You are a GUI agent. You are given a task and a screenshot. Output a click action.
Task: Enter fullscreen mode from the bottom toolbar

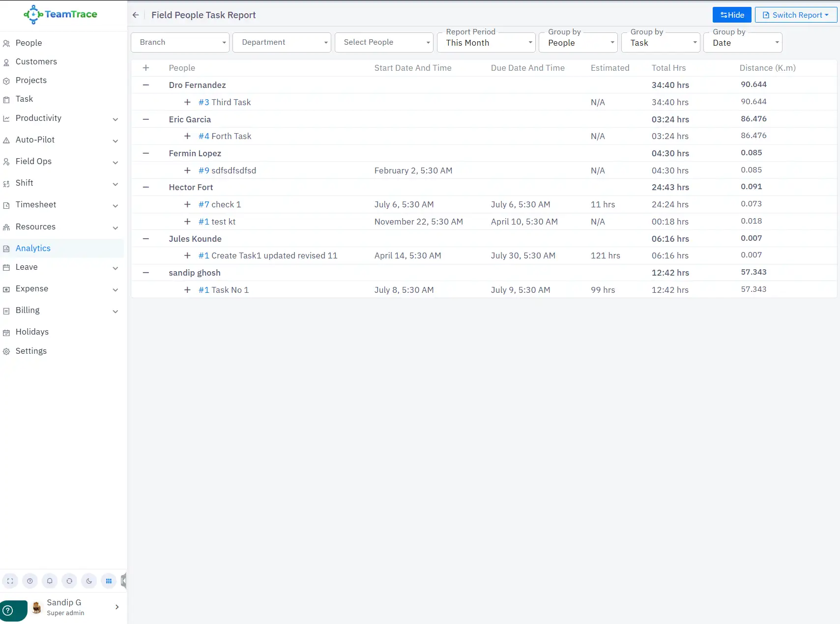10,581
